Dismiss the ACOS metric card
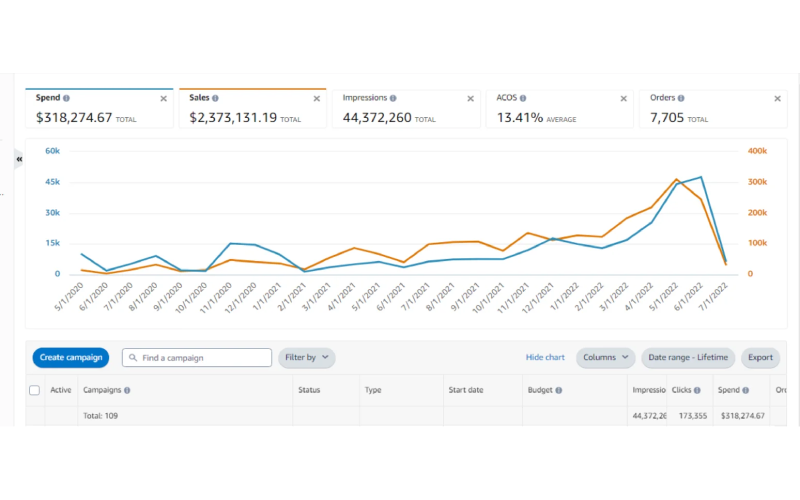 (x=623, y=98)
